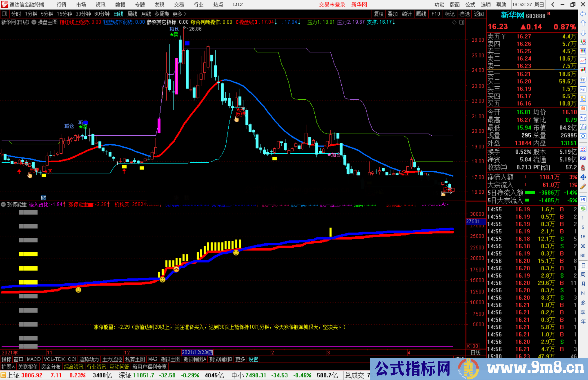Click the 交易未登录 login link
The height and width of the screenshot is (380, 588).
coord(332,4)
